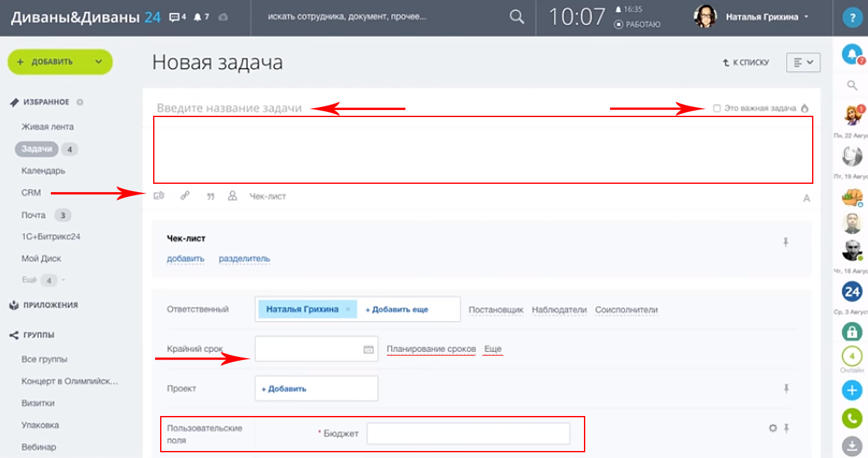The width and height of the screenshot is (868, 458).
Task: Click the attach file icon below description
Action: 159,196
